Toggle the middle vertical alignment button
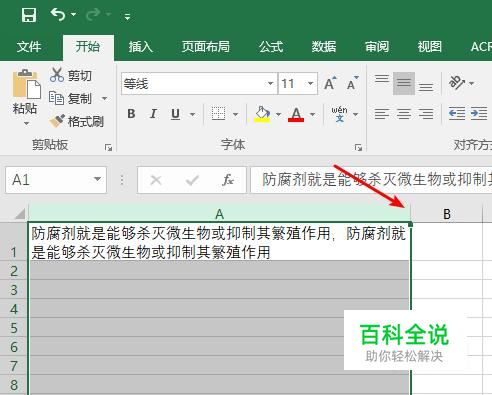Viewport: 492px width, 395px height. click(404, 83)
